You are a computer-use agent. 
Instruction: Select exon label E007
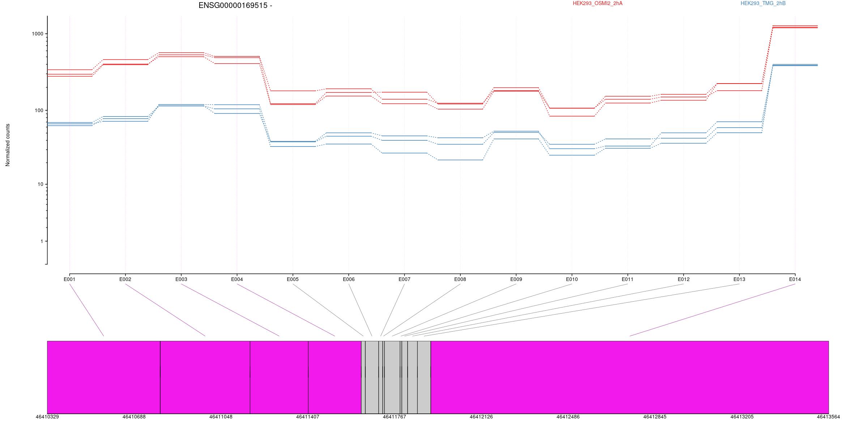[404, 279]
